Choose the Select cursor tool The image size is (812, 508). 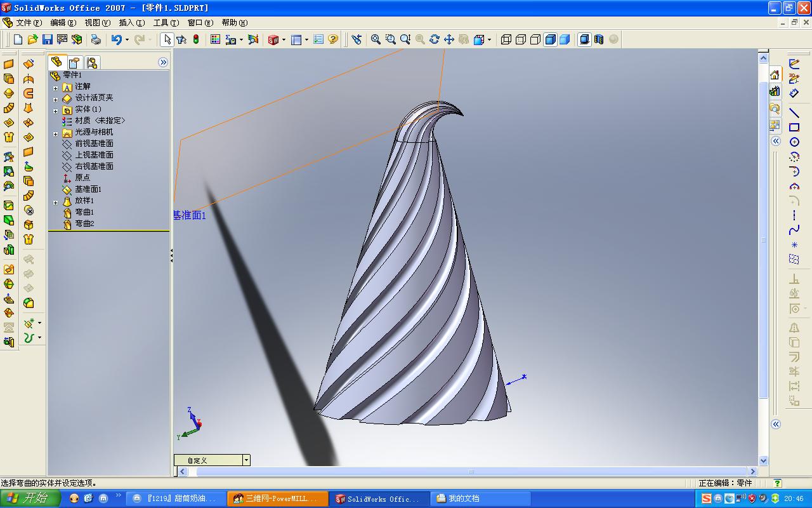[167, 39]
